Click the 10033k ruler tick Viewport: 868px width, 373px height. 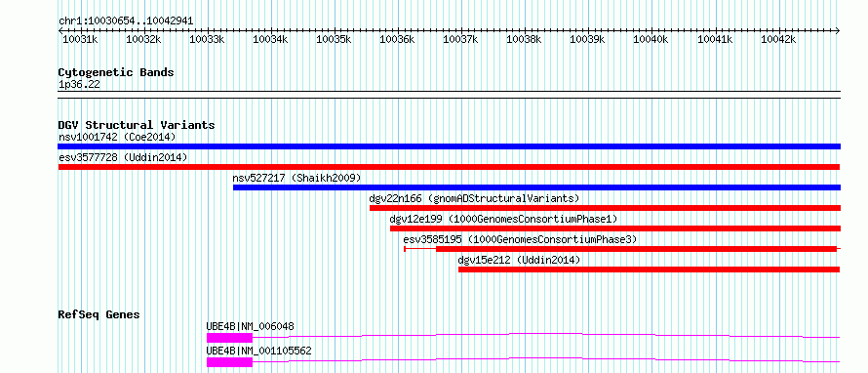208,39
